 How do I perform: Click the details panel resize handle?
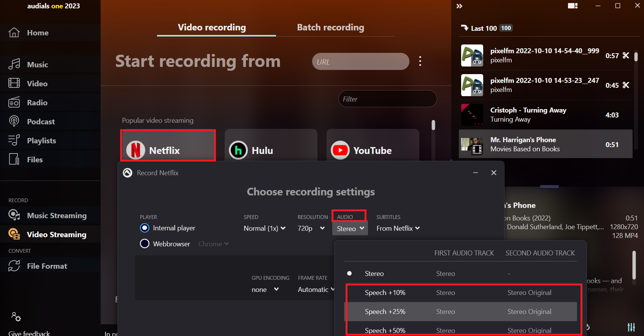coord(549,187)
